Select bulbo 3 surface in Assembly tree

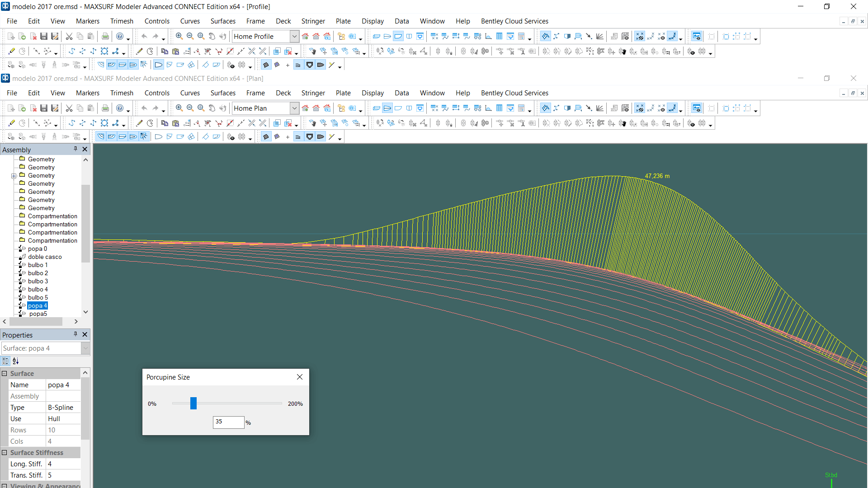(38, 282)
